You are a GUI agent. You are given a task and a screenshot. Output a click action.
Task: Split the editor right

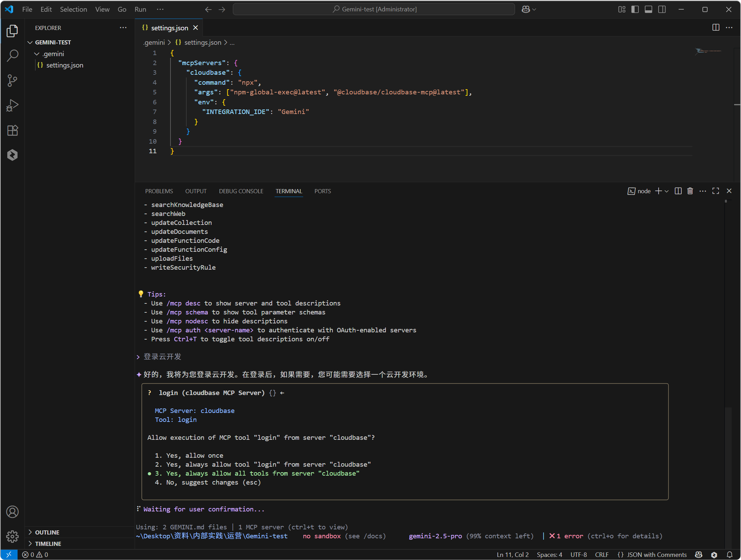[716, 28]
